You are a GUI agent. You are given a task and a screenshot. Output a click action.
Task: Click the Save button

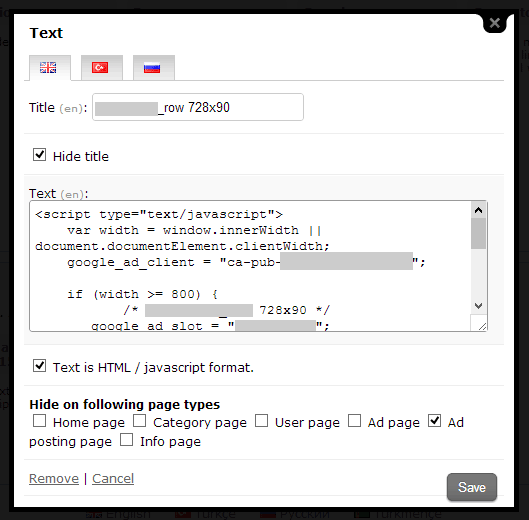[x=472, y=487]
